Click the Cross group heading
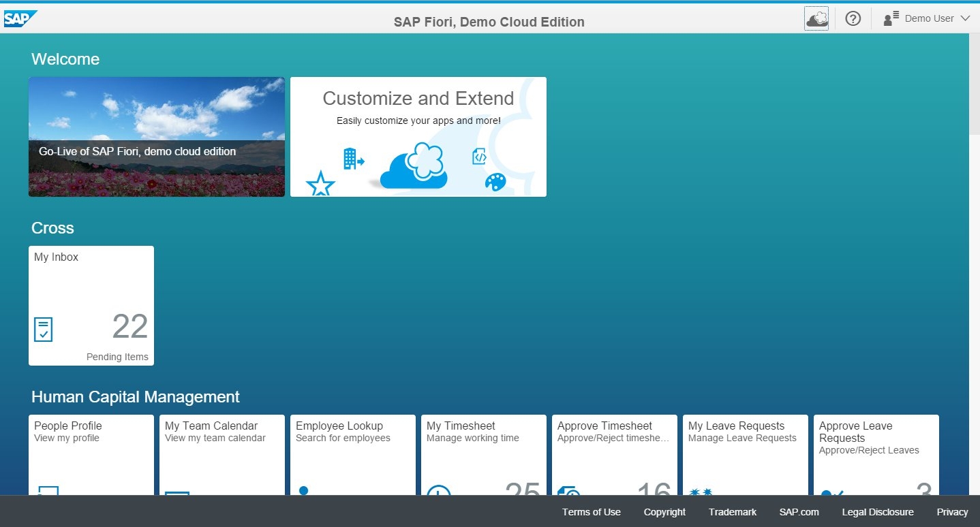The height and width of the screenshot is (527, 980). point(52,228)
